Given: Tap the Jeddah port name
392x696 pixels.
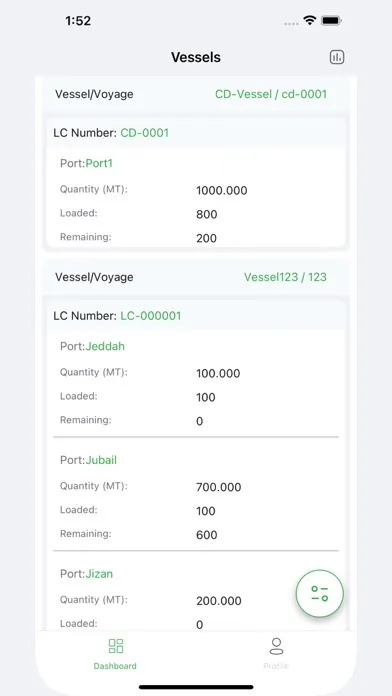Looking at the screenshot, I should [105, 346].
